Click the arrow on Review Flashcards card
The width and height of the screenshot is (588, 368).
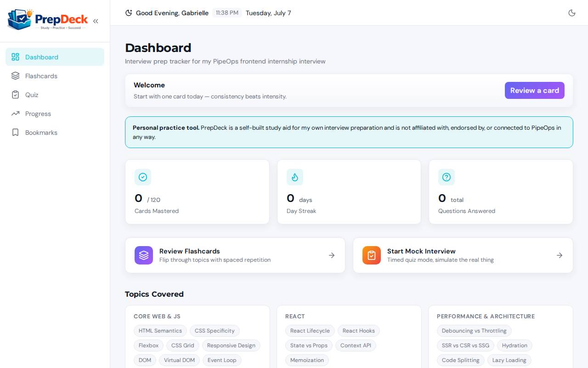pyautogui.click(x=332, y=255)
